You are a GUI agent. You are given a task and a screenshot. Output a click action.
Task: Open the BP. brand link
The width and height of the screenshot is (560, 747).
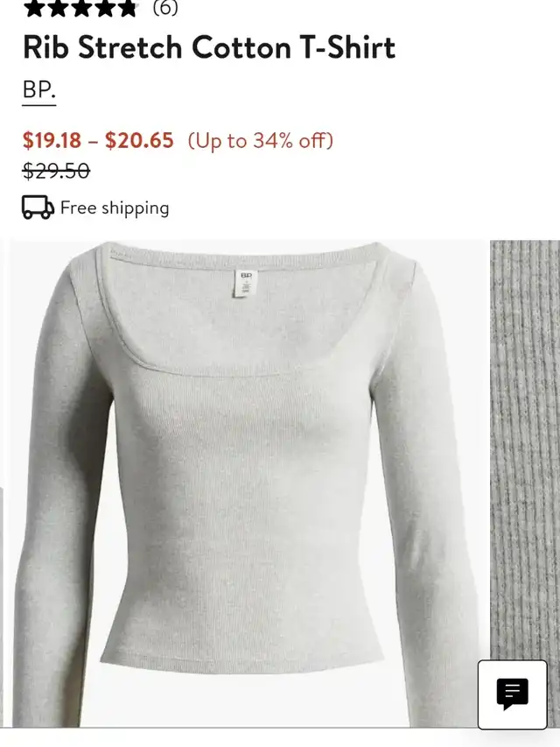click(x=39, y=89)
